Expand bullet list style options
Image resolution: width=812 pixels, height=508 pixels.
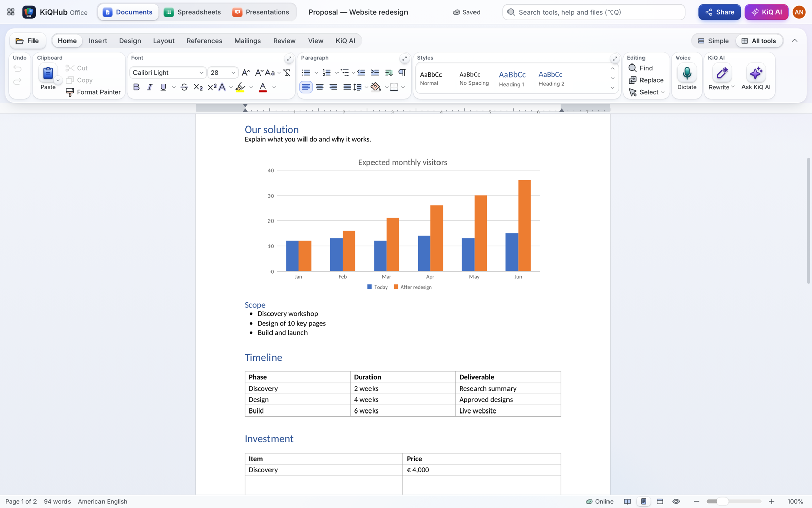coord(316,73)
